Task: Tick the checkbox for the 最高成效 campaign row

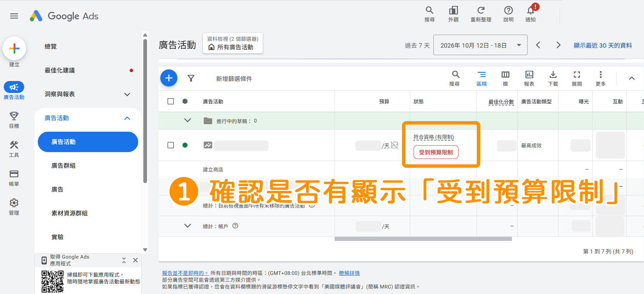Action: 171,145
